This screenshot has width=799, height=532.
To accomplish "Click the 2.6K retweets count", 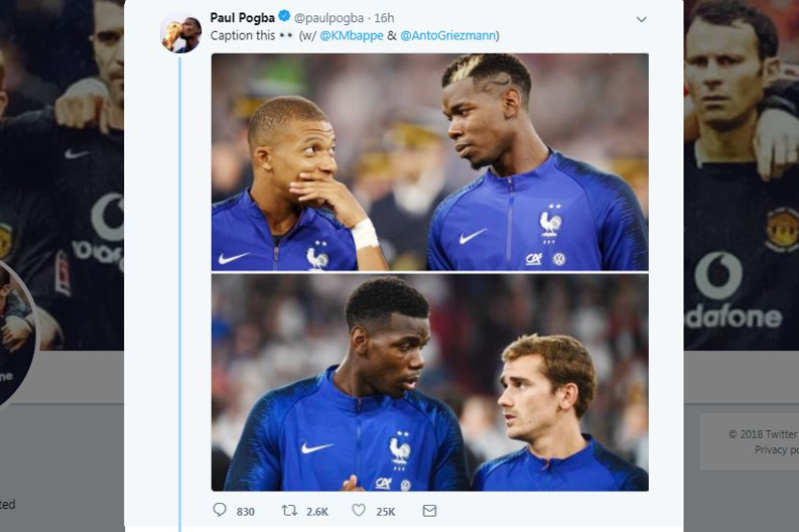I will pyautogui.click(x=317, y=512).
